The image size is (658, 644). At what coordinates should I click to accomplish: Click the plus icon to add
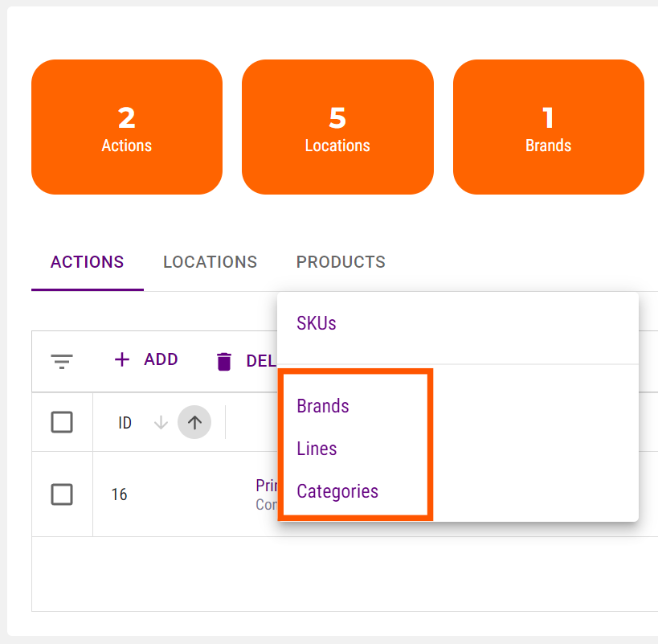(x=122, y=359)
